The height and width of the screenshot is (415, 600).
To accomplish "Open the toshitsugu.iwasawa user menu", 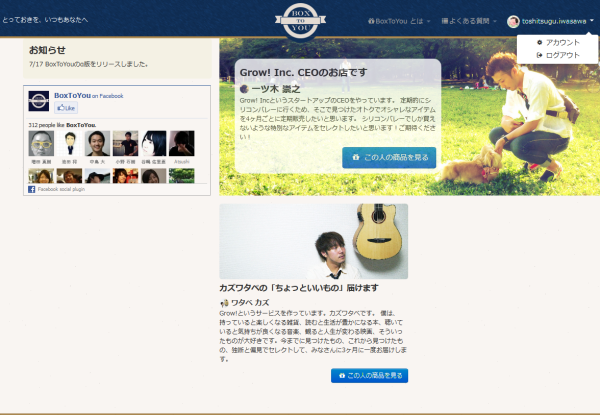I will tap(551, 21).
